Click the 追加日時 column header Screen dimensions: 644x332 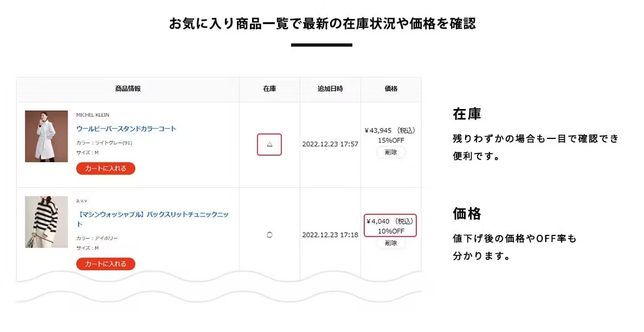click(330, 89)
